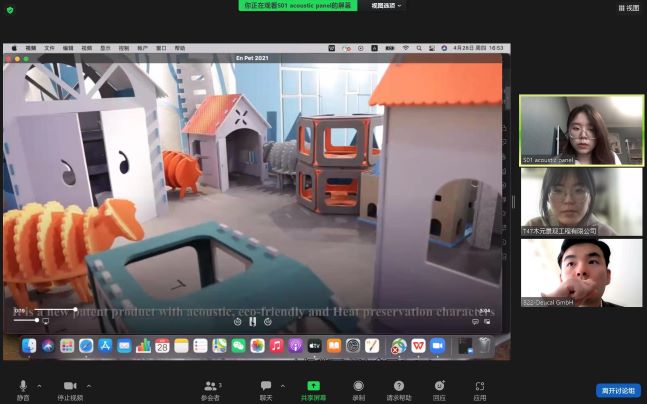Screen dimensions: 647x404
Task: Select the 501 acoustic panel video thumbnail
Action: point(581,130)
